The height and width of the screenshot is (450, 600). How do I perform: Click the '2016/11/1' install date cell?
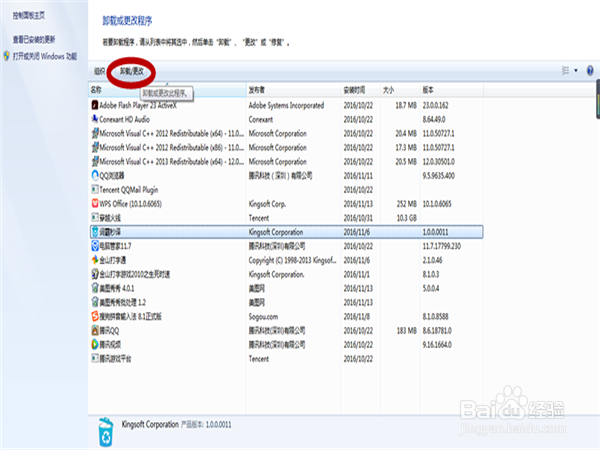tap(356, 274)
